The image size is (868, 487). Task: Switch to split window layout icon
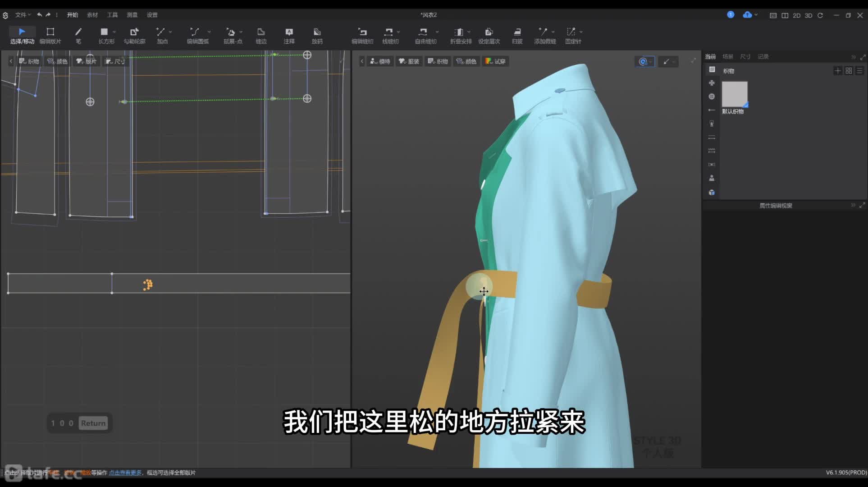[785, 15]
